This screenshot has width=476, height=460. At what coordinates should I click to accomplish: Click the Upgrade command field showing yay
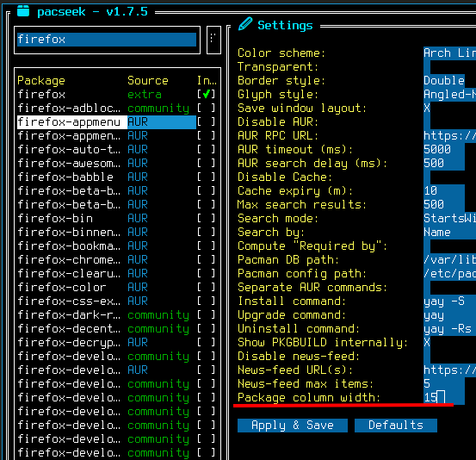click(x=449, y=315)
